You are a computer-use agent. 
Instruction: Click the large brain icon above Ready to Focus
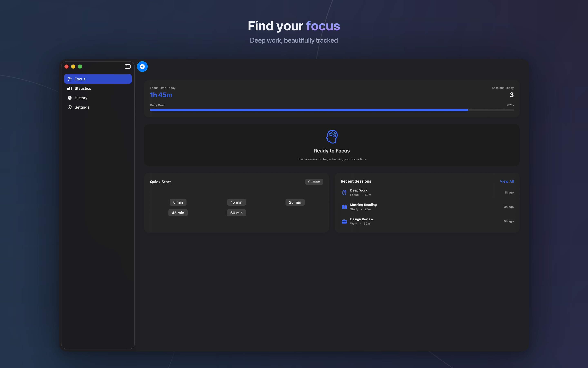[x=332, y=137]
